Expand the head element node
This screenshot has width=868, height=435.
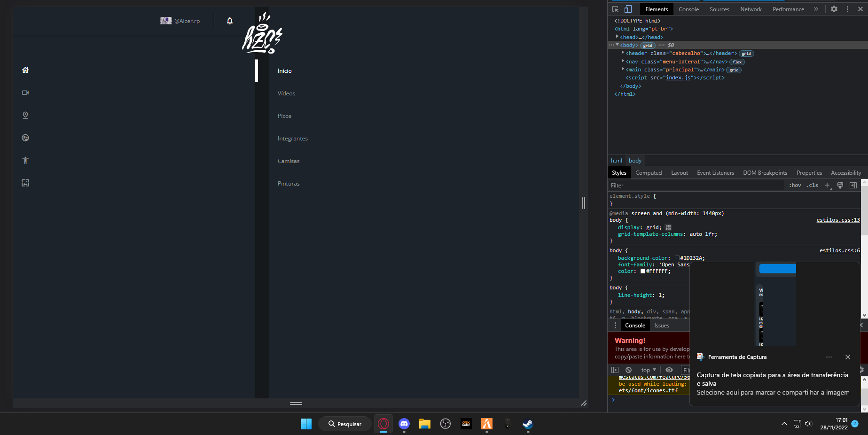click(617, 37)
